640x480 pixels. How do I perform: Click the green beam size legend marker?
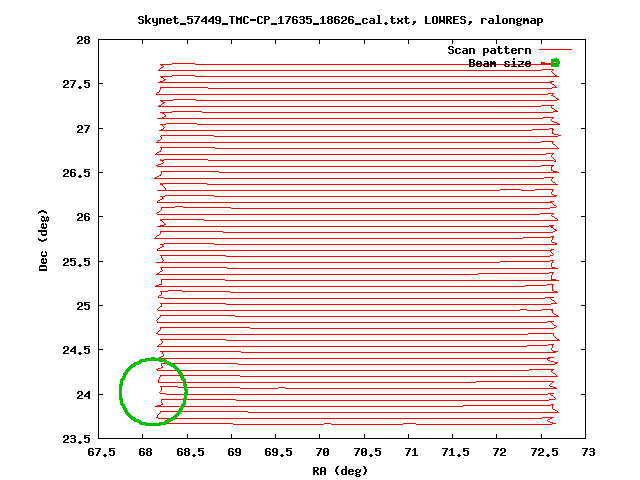pyautogui.click(x=555, y=62)
